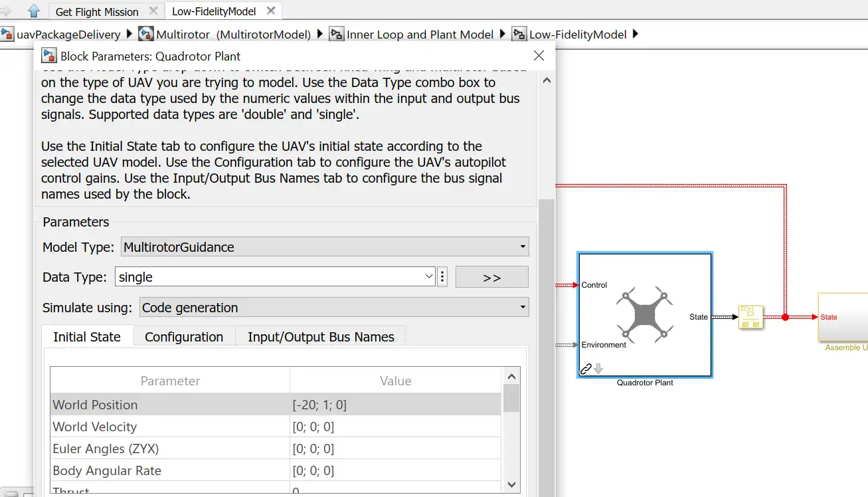
Task: Click the red signal branch junction dot
Action: click(x=785, y=317)
